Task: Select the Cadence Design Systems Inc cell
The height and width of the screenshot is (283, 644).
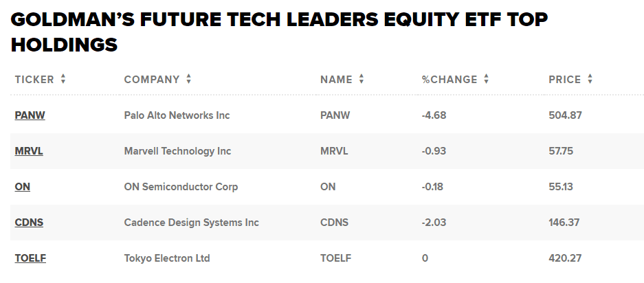Action: pos(191,223)
